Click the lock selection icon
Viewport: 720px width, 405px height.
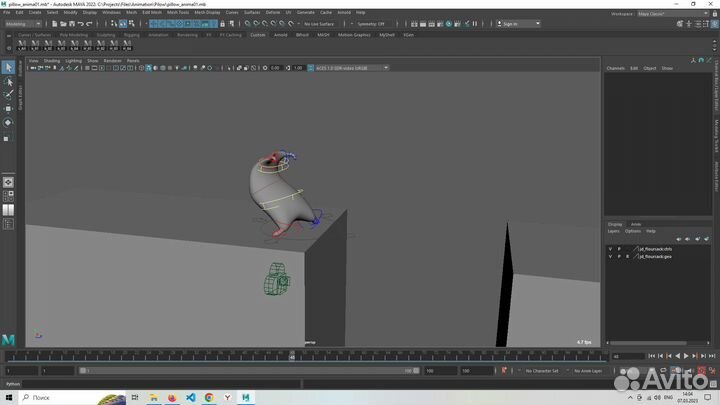[x=222, y=24]
